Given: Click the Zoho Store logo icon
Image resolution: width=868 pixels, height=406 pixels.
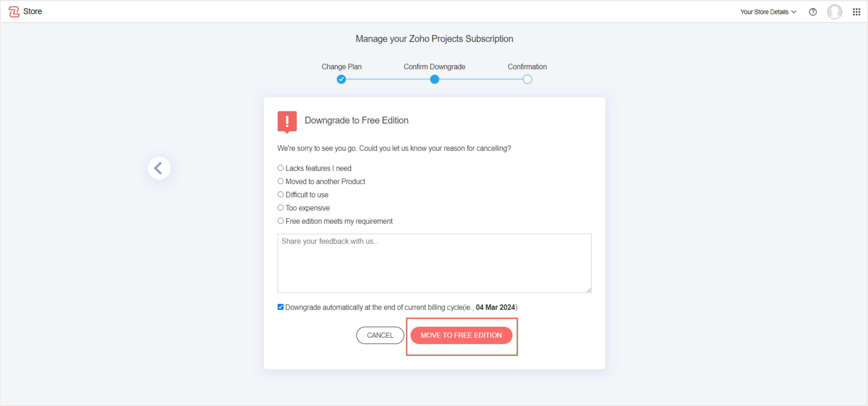Looking at the screenshot, I should pos(14,11).
